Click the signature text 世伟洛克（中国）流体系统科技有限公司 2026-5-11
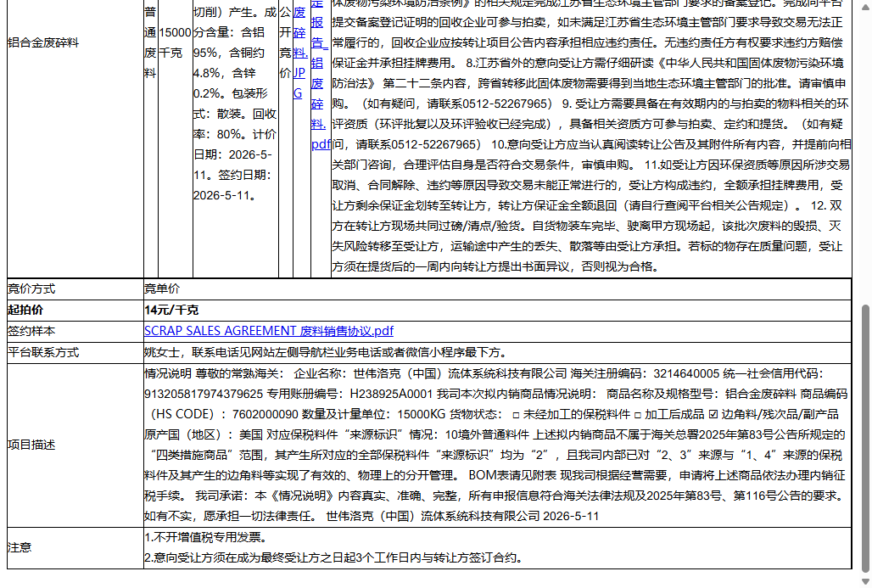Viewport: 872px width, 588px height. tap(462, 516)
